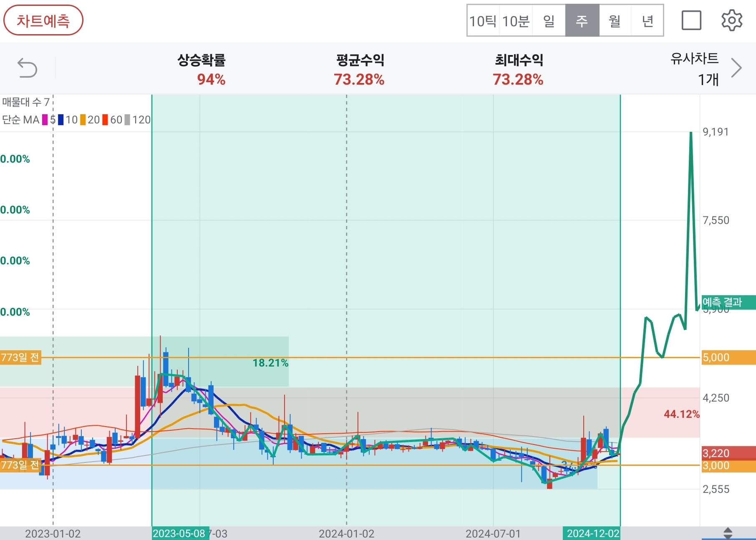Click the red MA 60 color swatch

[x=106, y=120]
